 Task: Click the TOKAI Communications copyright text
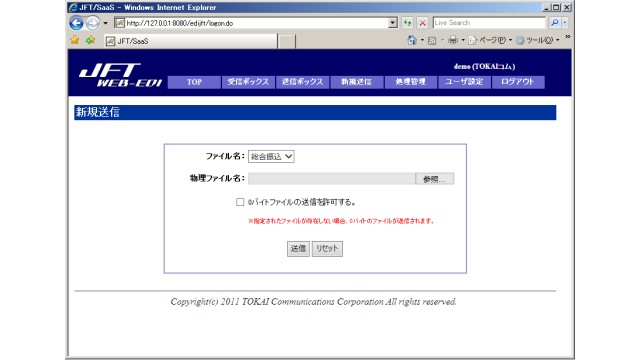[313, 302]
